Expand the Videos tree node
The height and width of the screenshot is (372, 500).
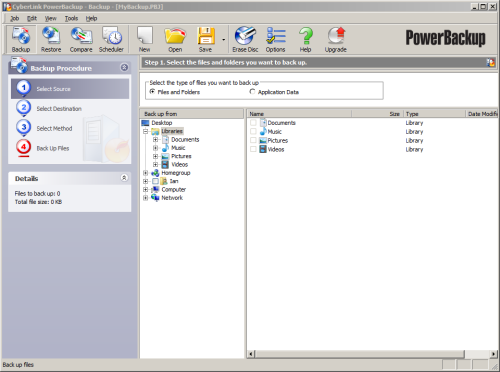point(156,165)
